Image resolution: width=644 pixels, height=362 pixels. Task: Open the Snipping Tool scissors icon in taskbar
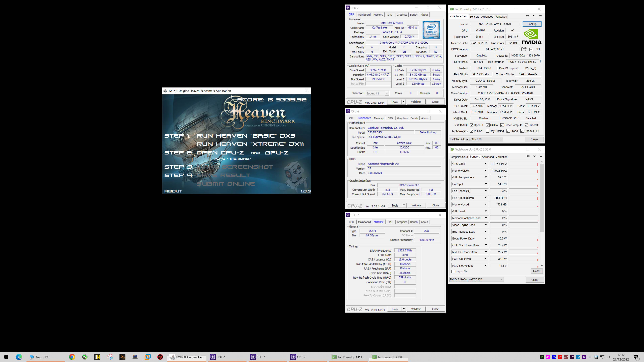tap(110, 357)
